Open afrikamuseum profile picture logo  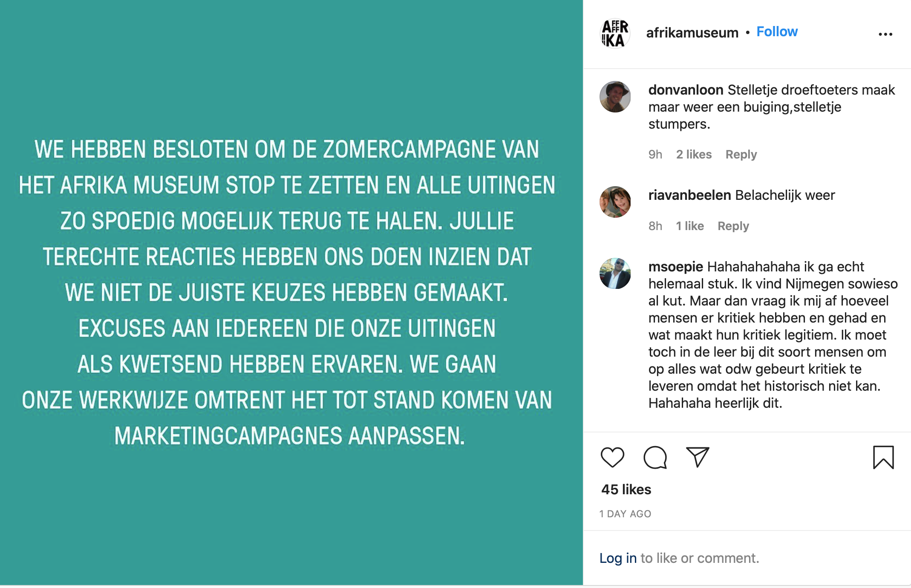click(615, 33)
